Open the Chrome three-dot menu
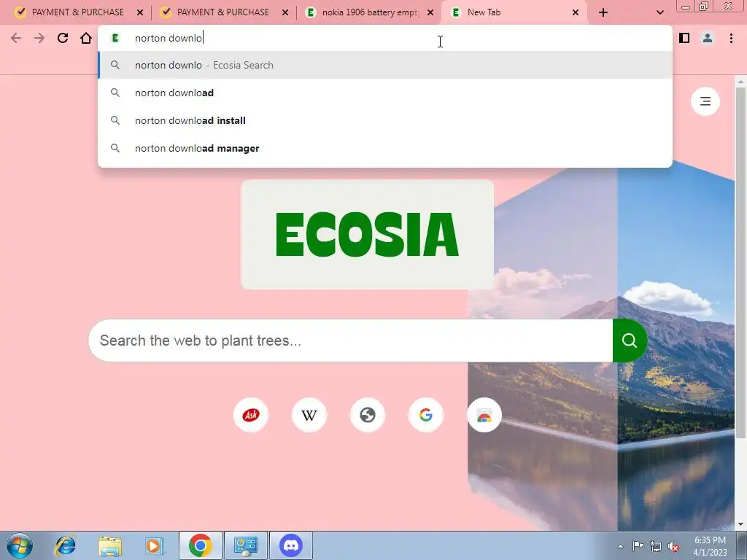The image size is (747, 560). tap(731, 38)
